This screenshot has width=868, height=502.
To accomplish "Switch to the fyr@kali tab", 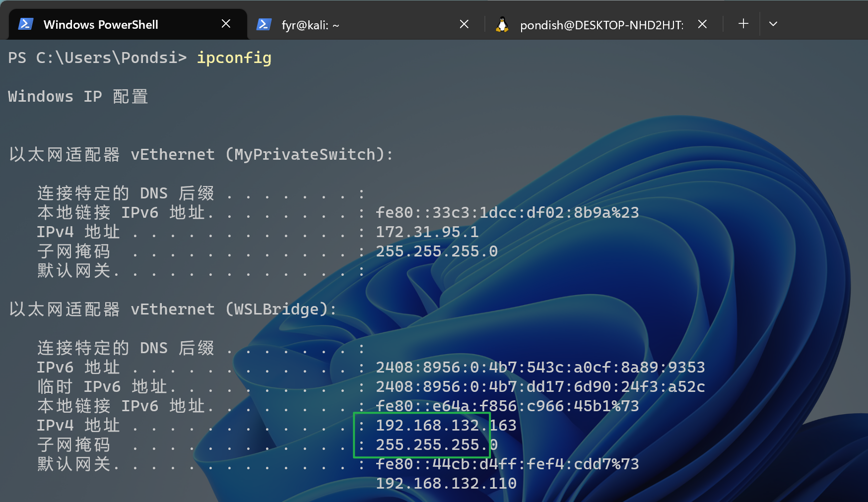I will [365, 24].
